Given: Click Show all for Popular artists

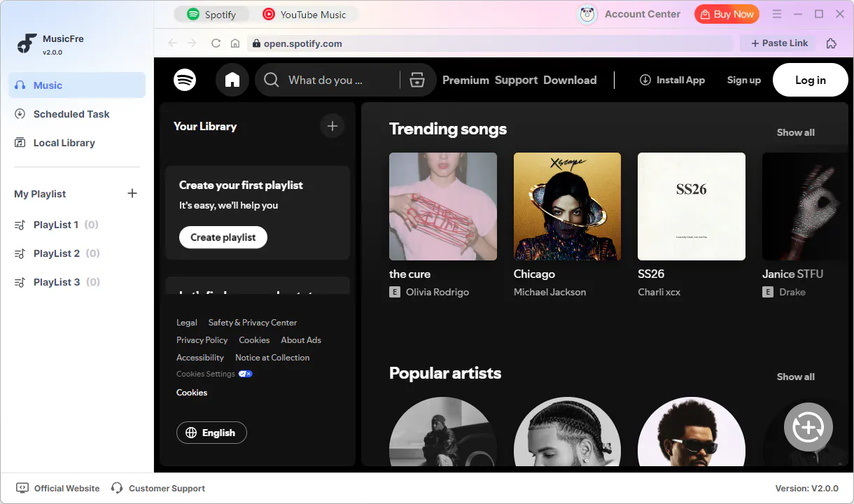Looking at the screenshot, I should [796, 377].
